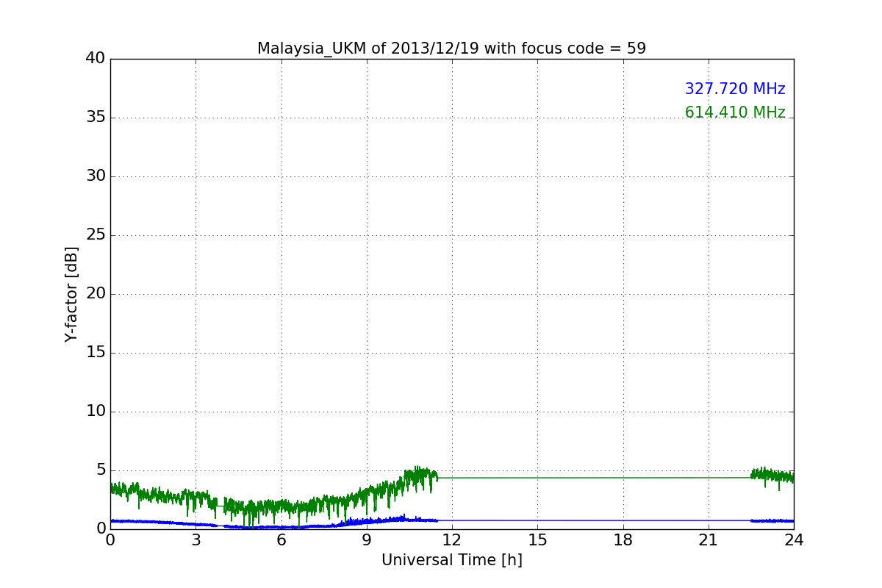Click the y-axis tick label 20
Screen dimensions: 882x588
tap(96, 294)
